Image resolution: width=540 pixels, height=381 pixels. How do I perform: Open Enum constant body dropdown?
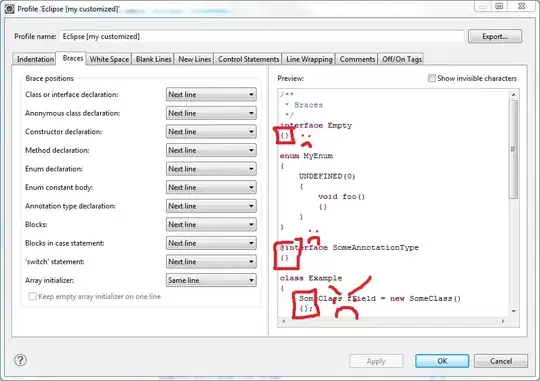coord(211,187)
